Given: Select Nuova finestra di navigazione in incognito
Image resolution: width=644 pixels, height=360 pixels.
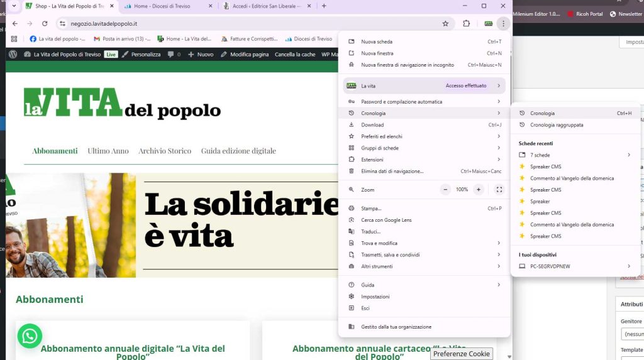Looking at the screenshot, I should click(x=407, y=65).
